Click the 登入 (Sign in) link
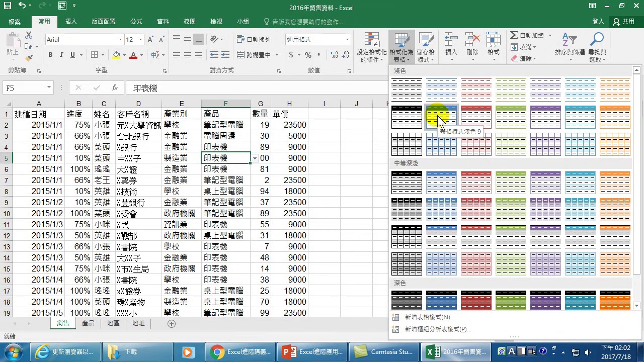The image size is (644, 362). click(x=598, y=22)
